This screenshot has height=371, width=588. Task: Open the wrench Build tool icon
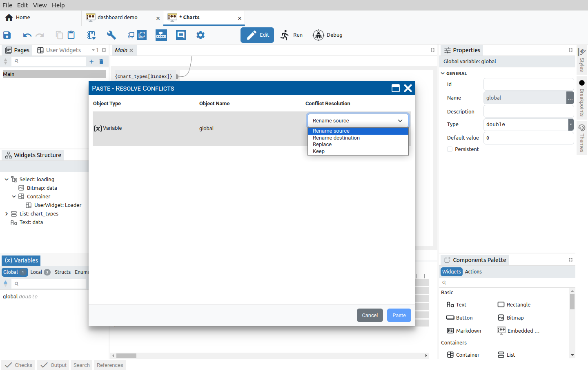click(111, 35)
